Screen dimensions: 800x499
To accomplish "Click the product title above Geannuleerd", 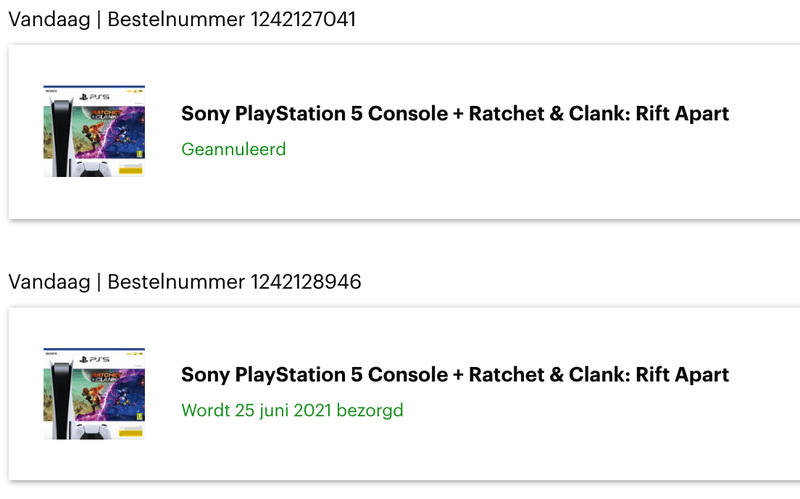I will tap(455, 113).
